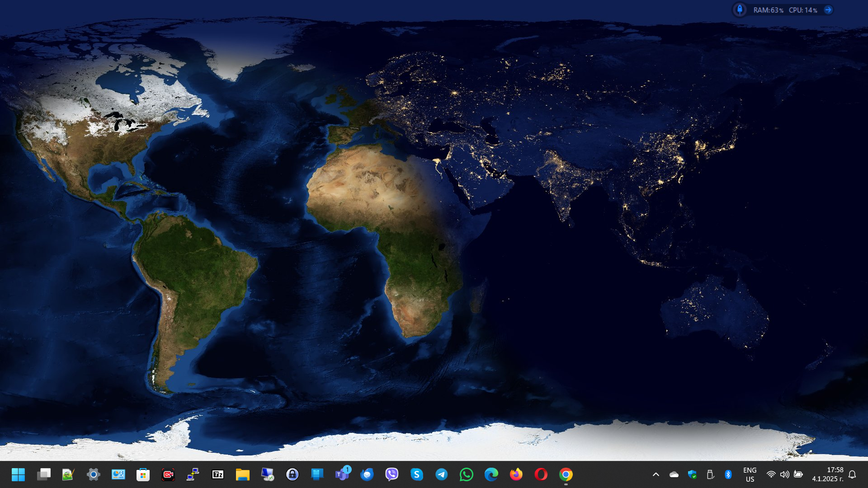Launch Microsoft Store from taskbar
Screen dimensions: 868x488
[143, 474]
